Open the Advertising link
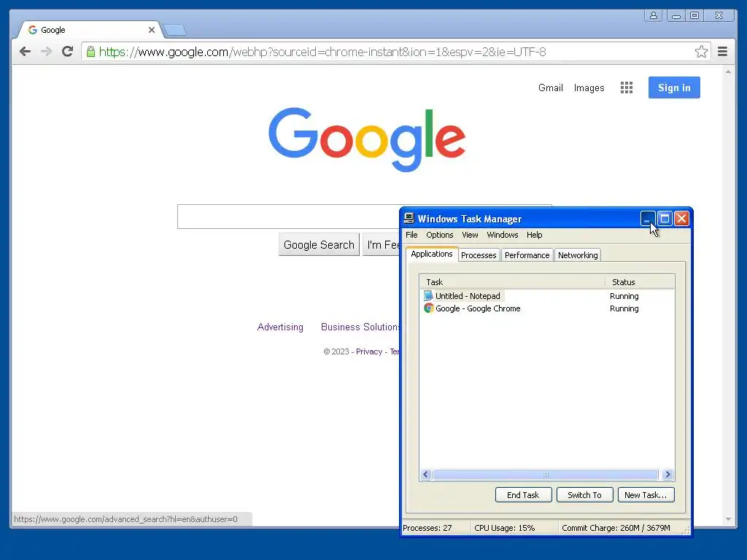Image resolution: width=747 pixels, height=560 pixels. click(x=280, y=327)
